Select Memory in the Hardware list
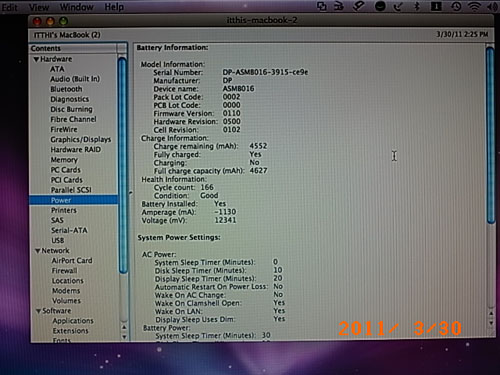 (x=64, y=160)
